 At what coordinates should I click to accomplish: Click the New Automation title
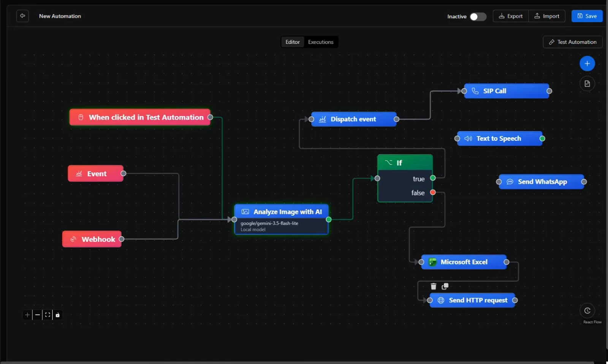tap(60, 16)
